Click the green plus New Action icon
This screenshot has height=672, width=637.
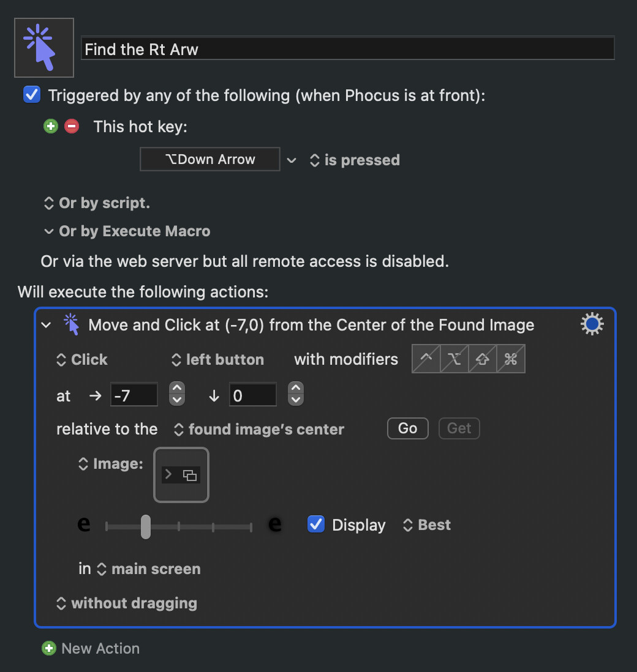[x=49, y=648]
